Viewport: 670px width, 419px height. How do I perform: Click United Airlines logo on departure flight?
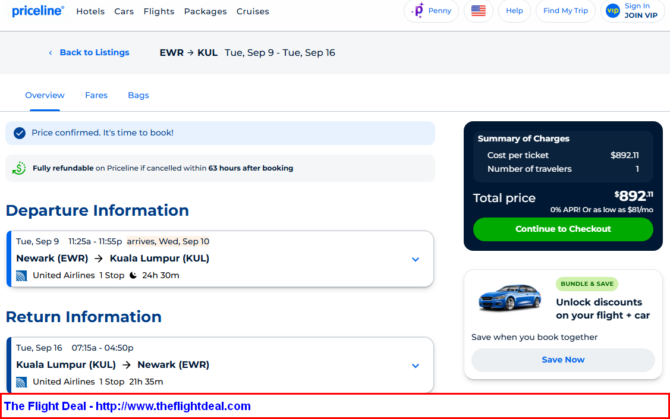[x=21, y=275]
